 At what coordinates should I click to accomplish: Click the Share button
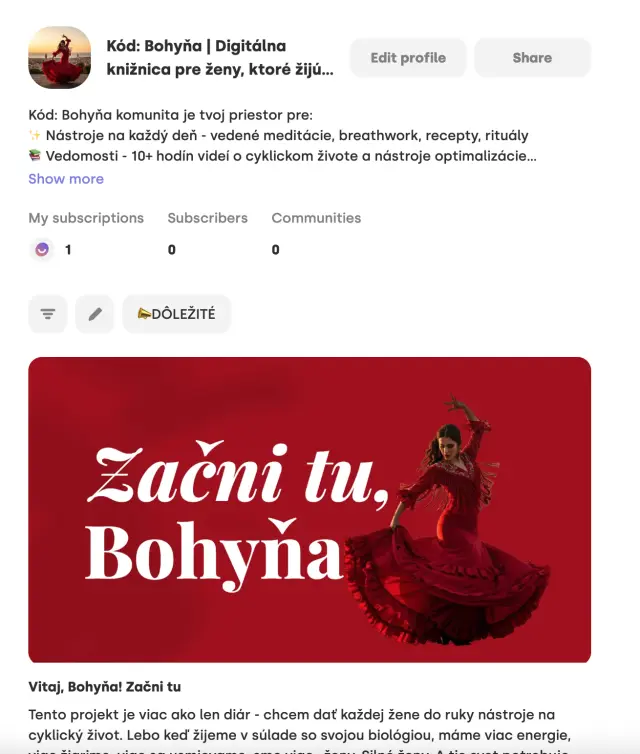coord(532,58)
